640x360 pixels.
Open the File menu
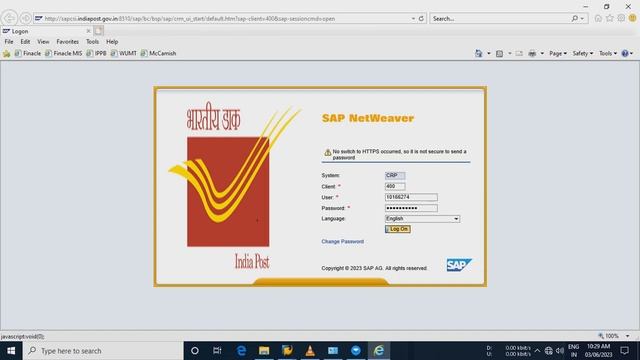click(x=9, y=42)
